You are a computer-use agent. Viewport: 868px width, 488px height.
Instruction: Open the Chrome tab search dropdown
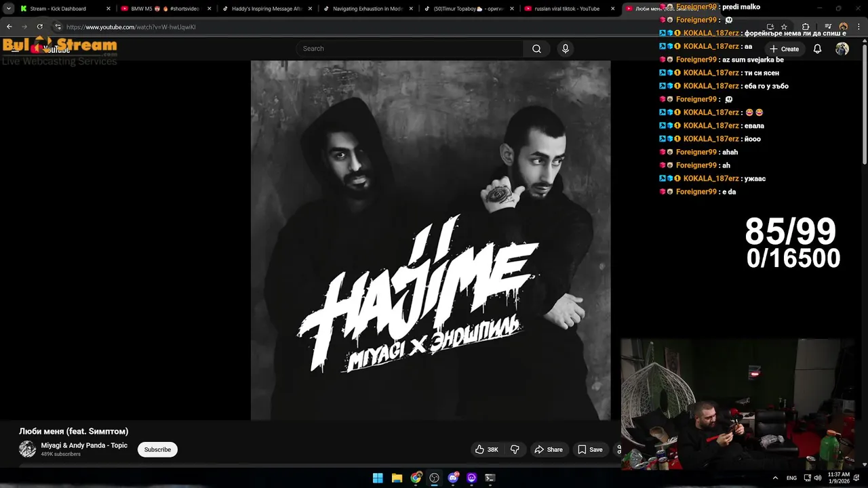coord(9,9)
